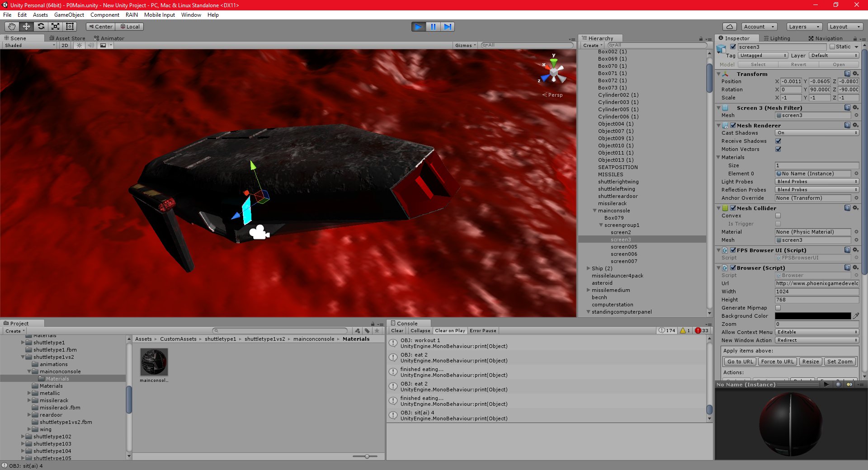
Task: Disable the screen3 active checkbox
Action: coord(733,47)
